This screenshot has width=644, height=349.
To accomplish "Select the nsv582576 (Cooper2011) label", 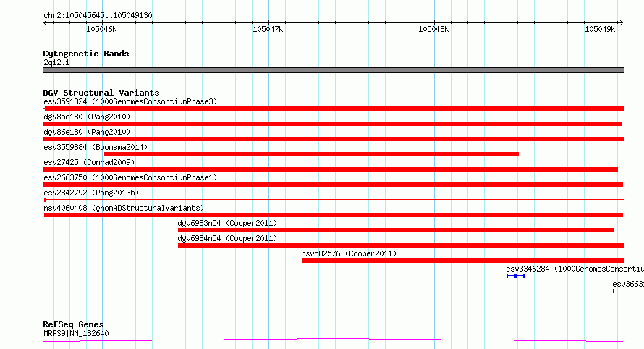I will pyautogui.click(x=349, y=253).
